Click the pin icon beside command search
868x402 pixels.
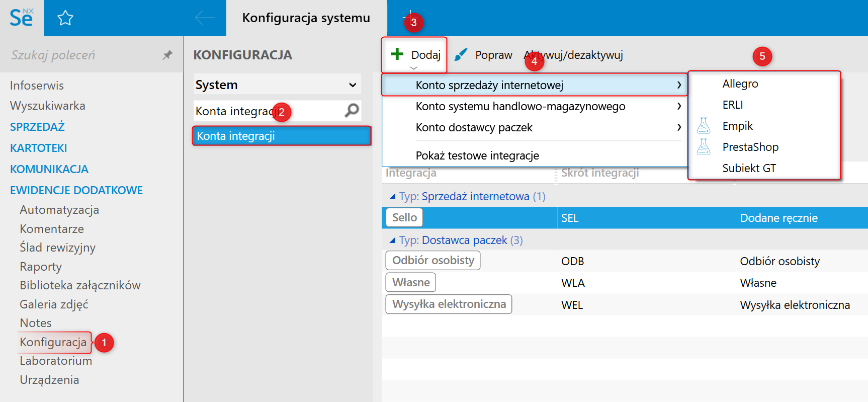(x=167, y=55)
